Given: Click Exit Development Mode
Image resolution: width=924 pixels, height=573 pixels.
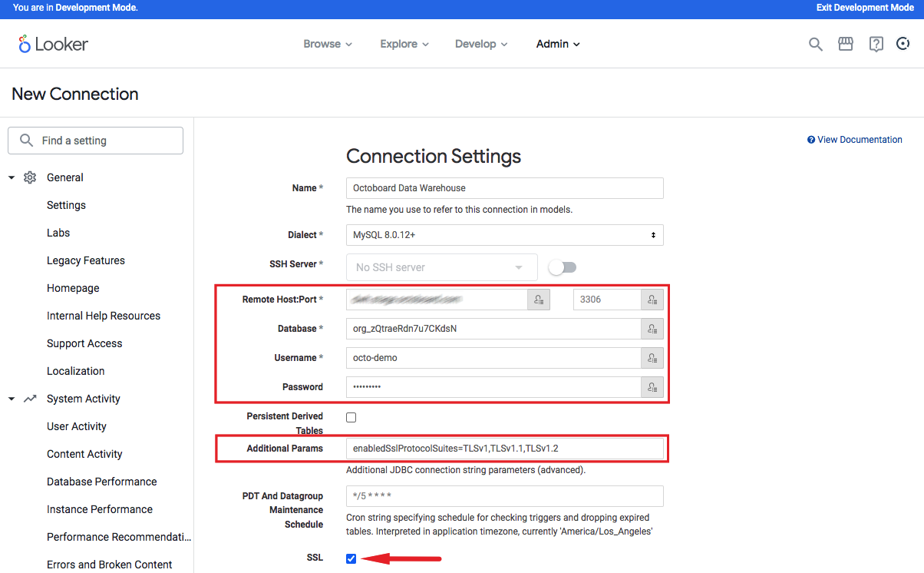Looking at the screenshot, I should click(865, 8).
